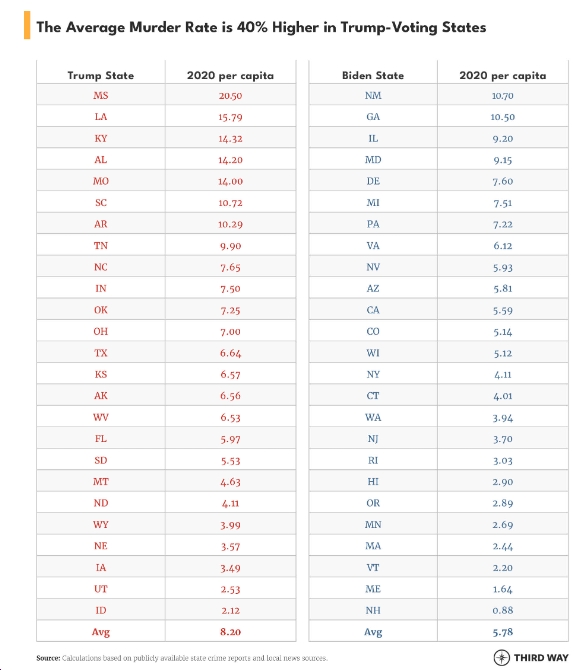The width and height of the screenshot is (588, 670).
Task: Click the chart title about Murder Rate
Action: tap(261, 27)
